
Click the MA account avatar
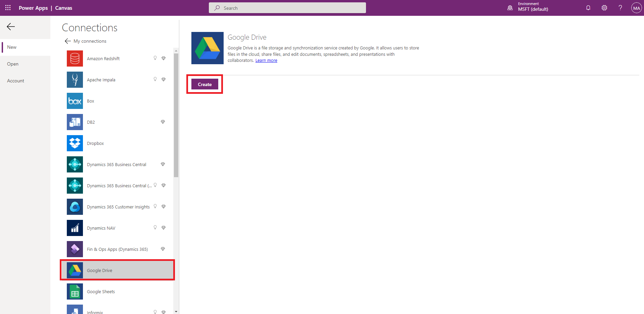click(636, 7)
